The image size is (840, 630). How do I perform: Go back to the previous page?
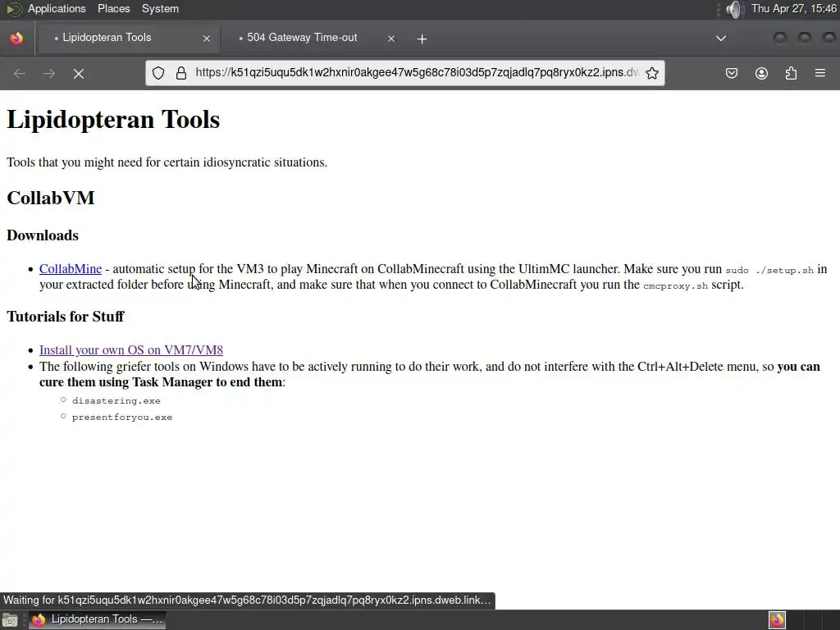click(20, 73)
